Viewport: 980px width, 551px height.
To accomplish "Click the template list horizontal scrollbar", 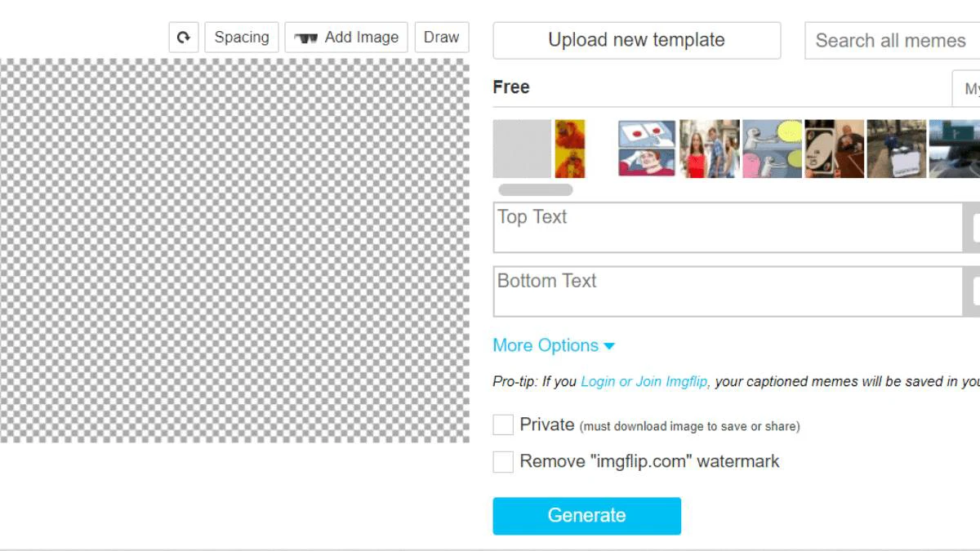I will tap(536, 190).
